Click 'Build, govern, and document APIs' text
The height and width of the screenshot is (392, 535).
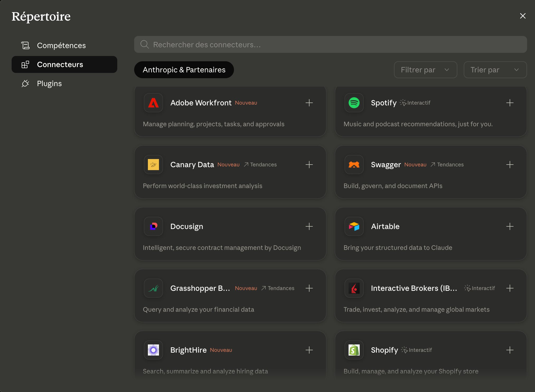pyautogui.click(x=393, y=186)
